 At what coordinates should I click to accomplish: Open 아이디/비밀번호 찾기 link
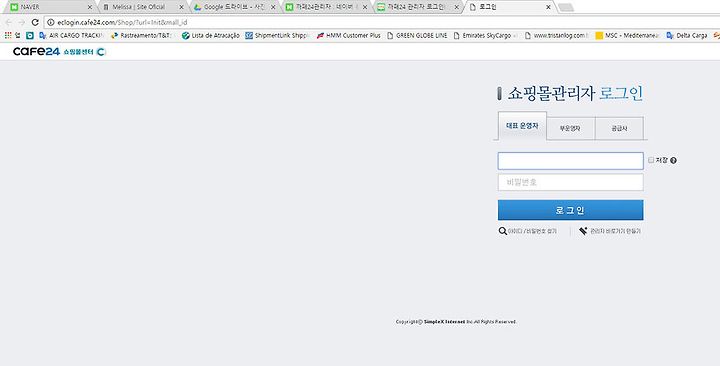[528, 231]
